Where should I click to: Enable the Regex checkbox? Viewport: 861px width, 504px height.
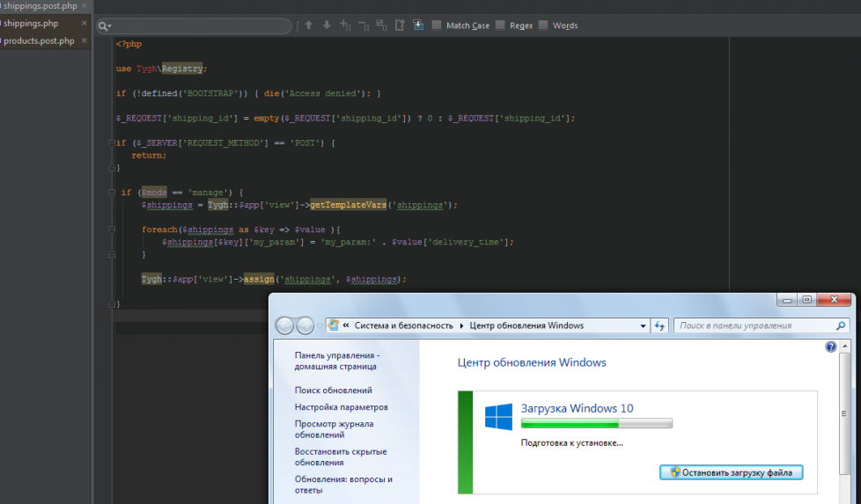click(x=500, y=26)
